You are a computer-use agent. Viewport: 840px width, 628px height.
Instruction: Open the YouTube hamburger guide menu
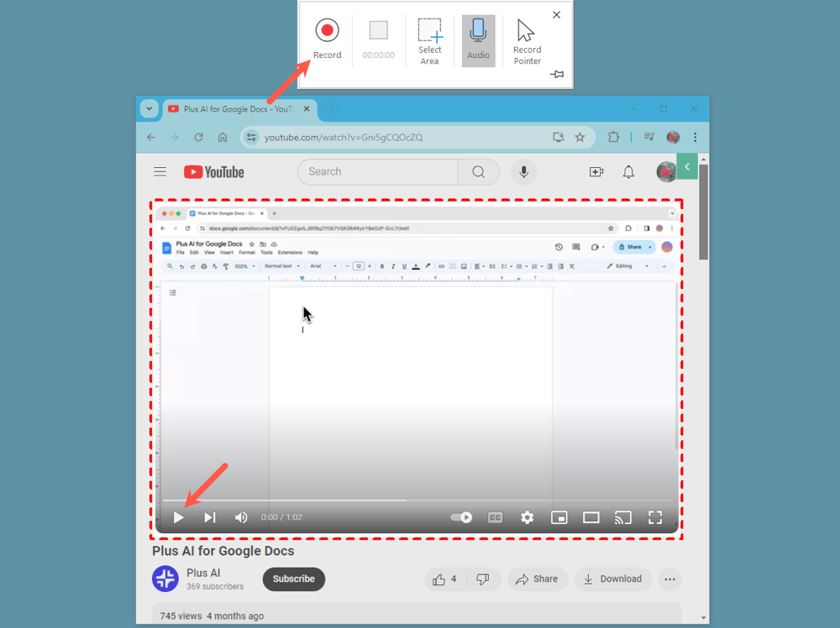pyautogui.click(x=160, y=172)
